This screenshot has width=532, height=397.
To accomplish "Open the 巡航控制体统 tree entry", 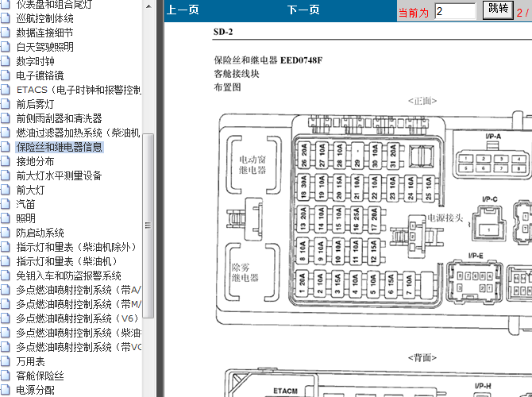I will click(x=44, y=19).
